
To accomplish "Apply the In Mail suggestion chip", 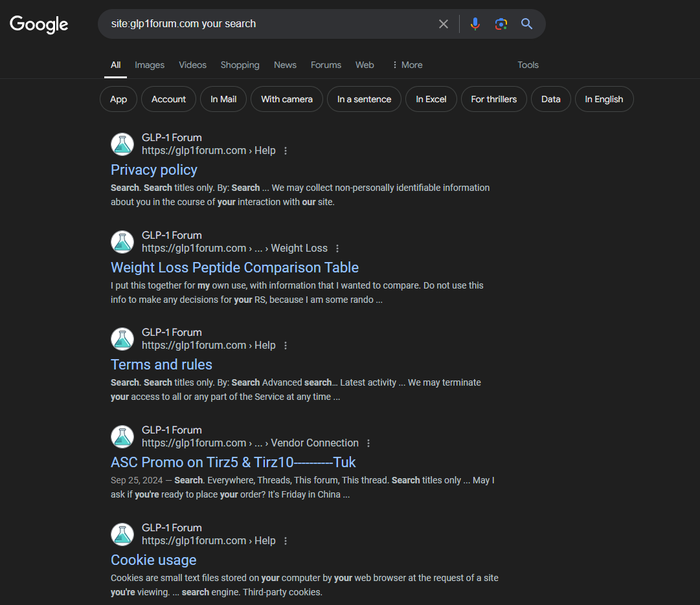I will [x=223, y=99].
